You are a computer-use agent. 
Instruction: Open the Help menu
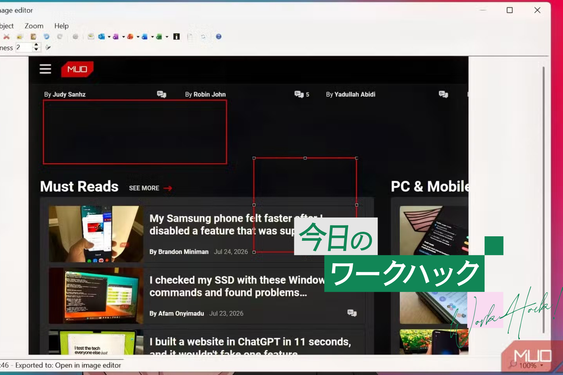click(x=61, y=26)
